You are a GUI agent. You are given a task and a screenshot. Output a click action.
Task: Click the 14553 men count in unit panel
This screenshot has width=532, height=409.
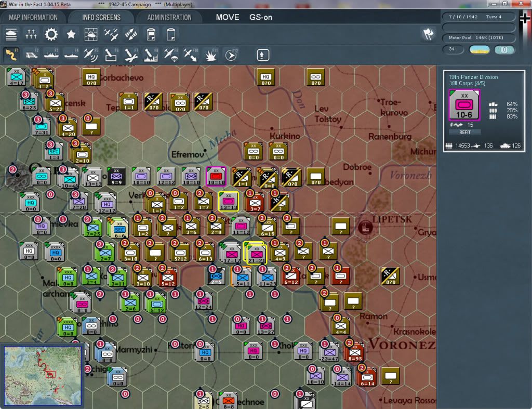point(463,146)
